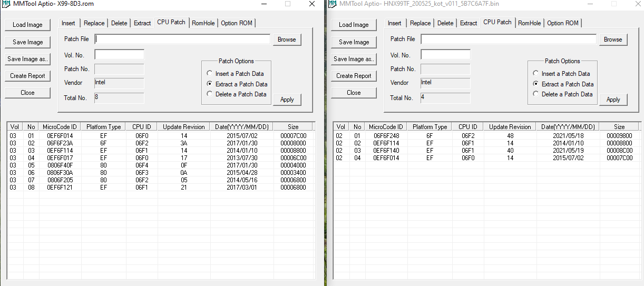Select microcode row 0806F30A

click(x=161, y=173)
